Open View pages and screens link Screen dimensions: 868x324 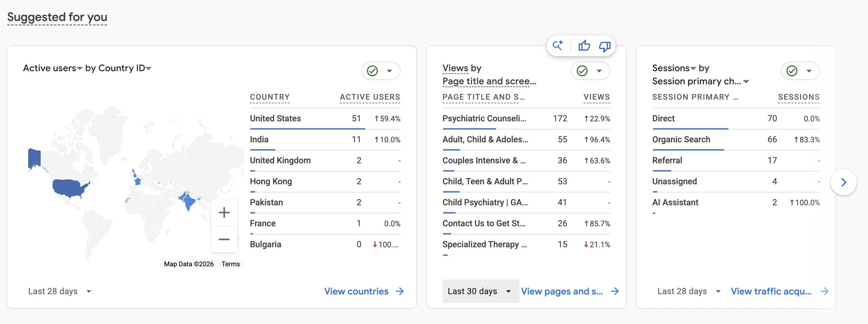pos(562,291)
